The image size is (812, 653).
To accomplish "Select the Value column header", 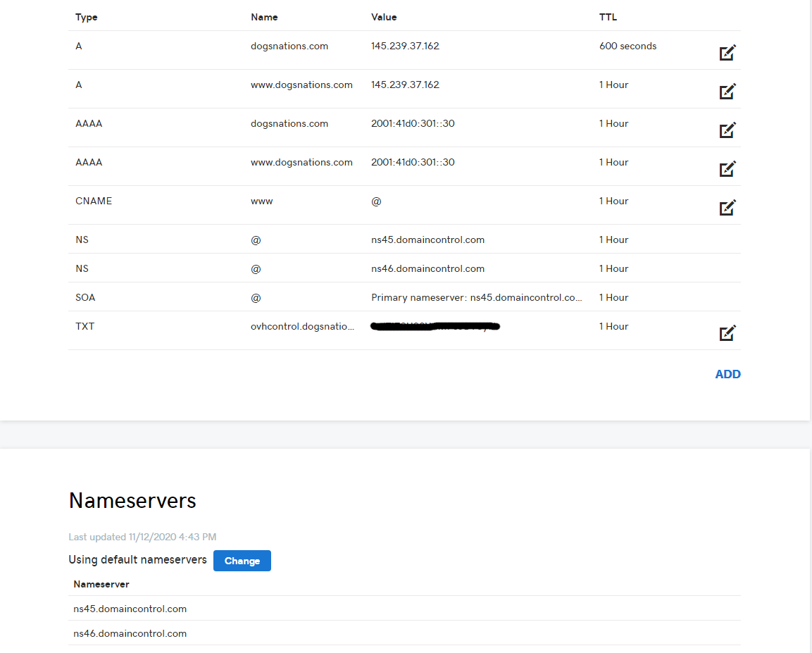I will [x=384, y=17].
